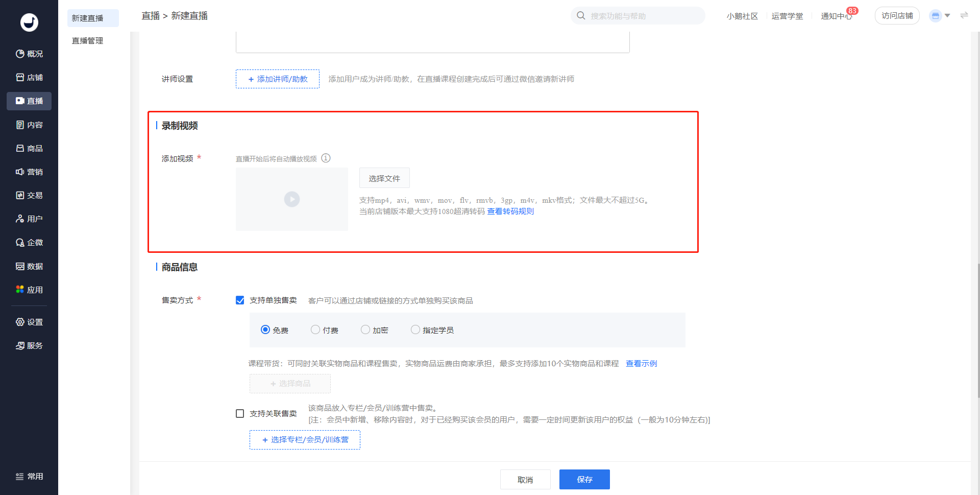The height and width of the screenshot is (495, 980).
Task: Open 营销 marketing in sidebar
Action: pyautogui.click(x=29, y=172)
